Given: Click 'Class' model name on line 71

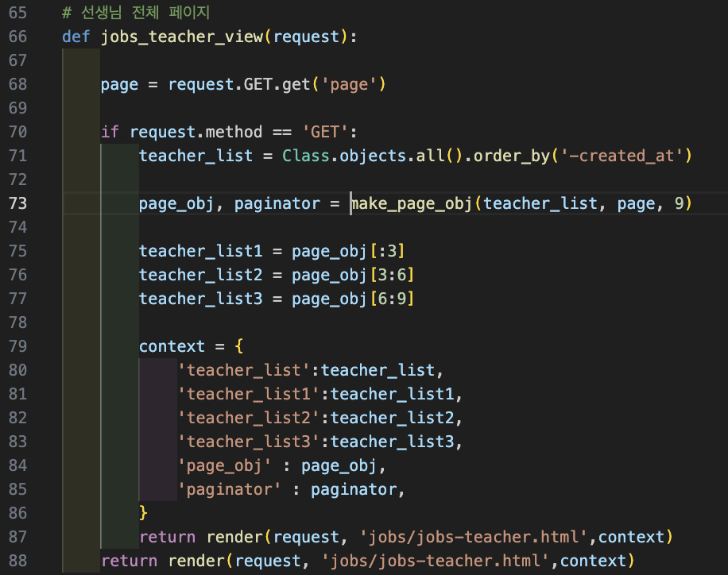Looking at the screenshot, I should pyautogui.click(x=305, y=156).
